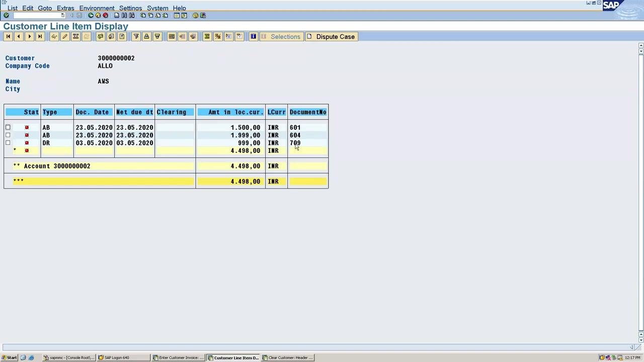The width and height of the screenshot is (644, 362).
Task: Click the Sort Descending icon
Action: (x=157, y=37)
